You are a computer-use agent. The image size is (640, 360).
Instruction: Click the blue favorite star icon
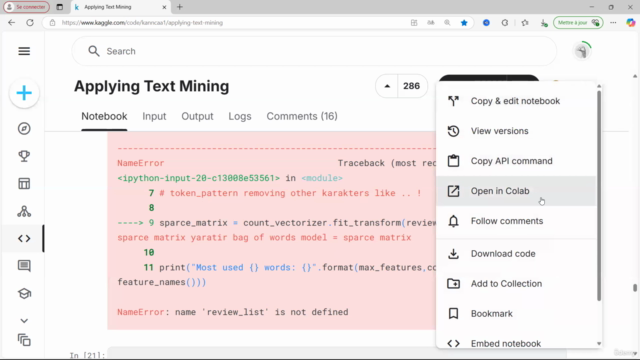point(464,23)
